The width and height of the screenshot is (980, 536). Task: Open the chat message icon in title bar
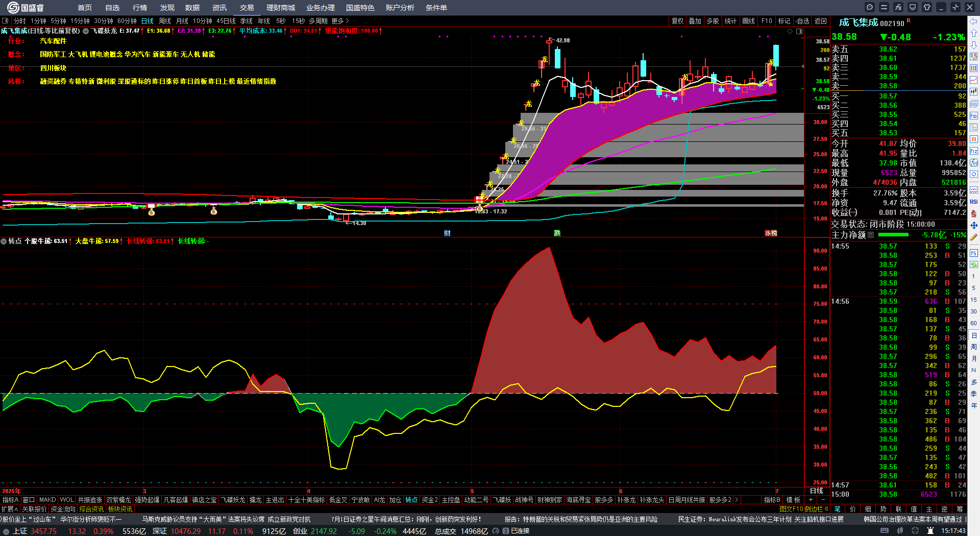[870, 7]
